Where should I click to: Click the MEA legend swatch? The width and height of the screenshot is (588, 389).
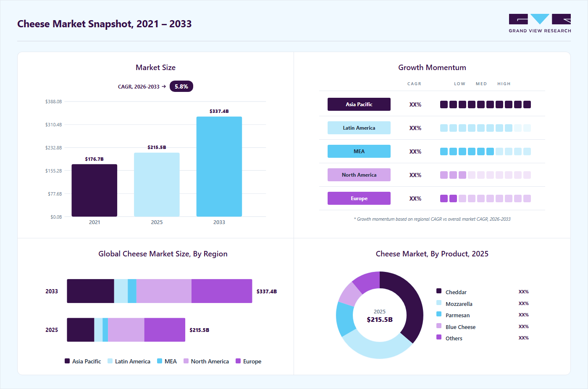click(160, 361)
